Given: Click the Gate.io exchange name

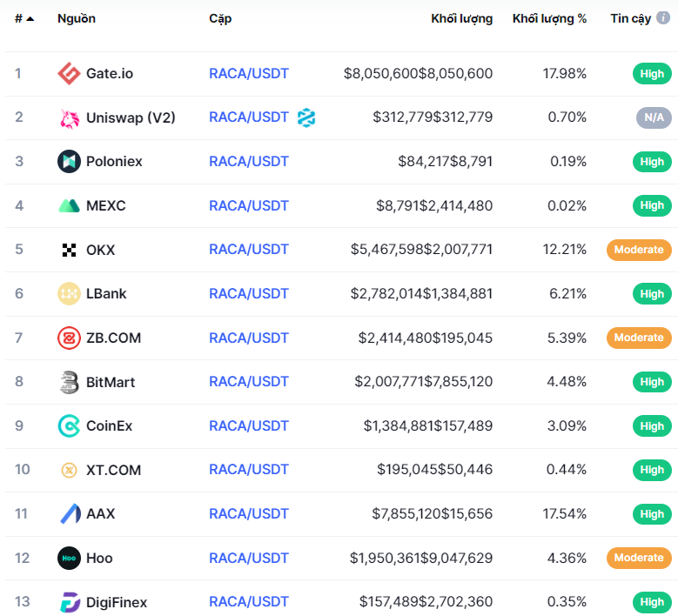Looking at the screenshot, I should 110,73.
